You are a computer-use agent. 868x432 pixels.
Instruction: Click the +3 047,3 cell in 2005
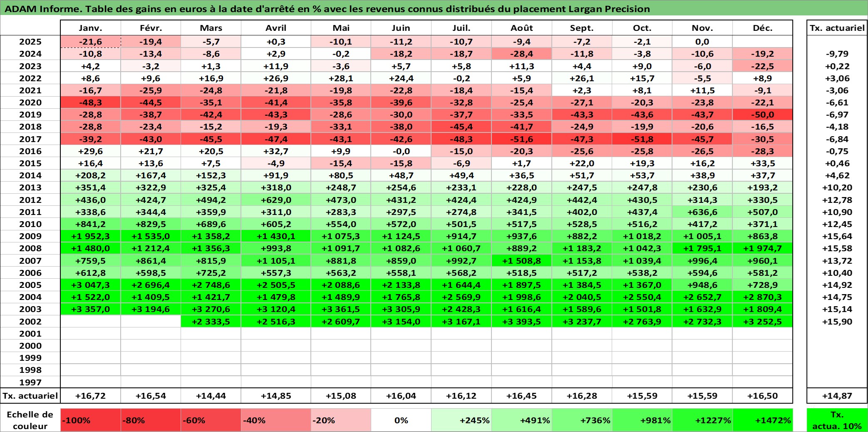point(90,285)
